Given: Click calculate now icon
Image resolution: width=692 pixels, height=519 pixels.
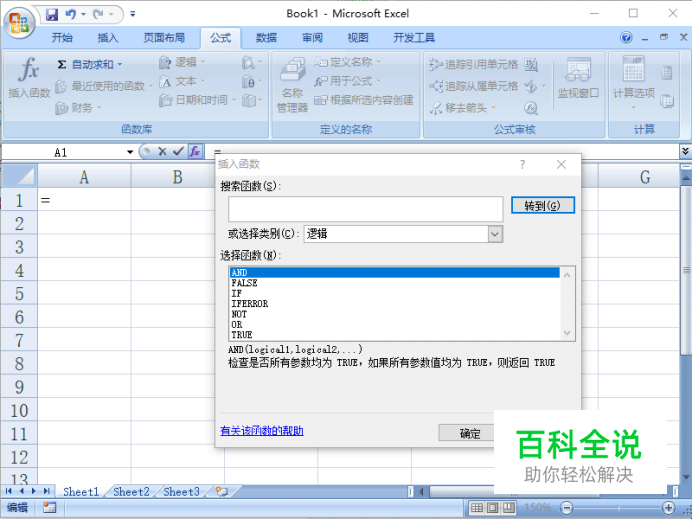Looking at the screenshot, I should pos(667,73).
